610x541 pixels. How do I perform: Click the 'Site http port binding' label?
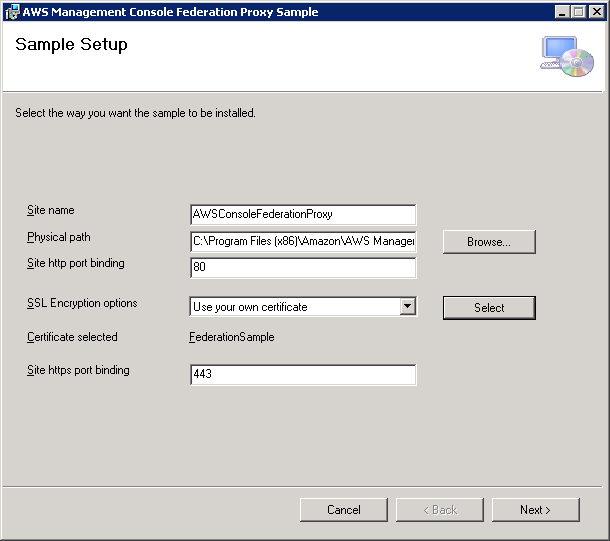pos(75,263)
